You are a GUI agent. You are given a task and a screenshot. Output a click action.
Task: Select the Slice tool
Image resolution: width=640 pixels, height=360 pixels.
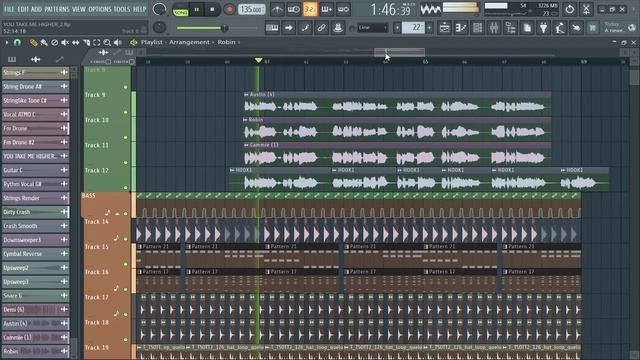tap(87, 42)
